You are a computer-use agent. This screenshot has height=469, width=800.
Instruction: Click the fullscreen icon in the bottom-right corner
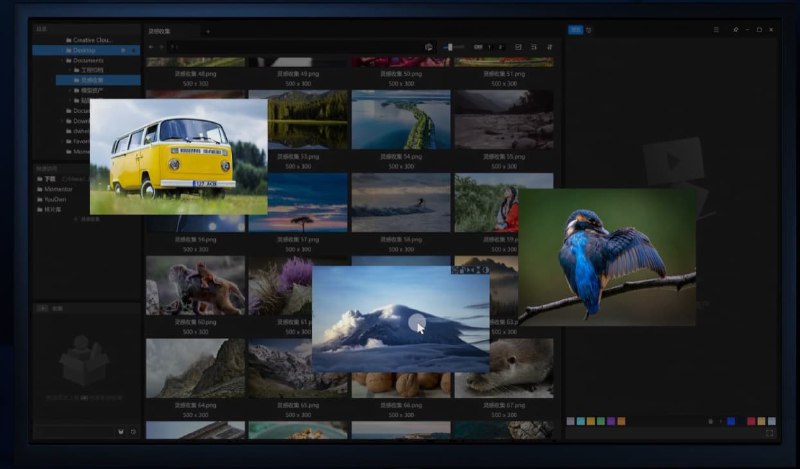[x=769, y=433]
